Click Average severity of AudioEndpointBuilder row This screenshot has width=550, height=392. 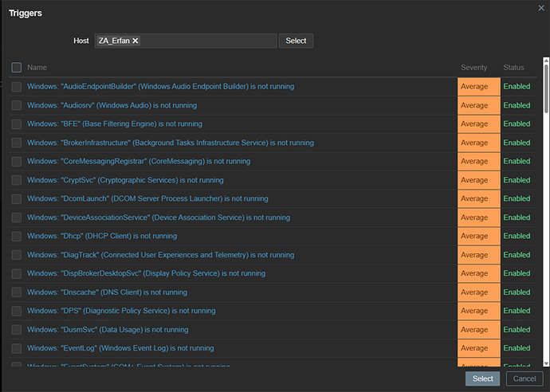coord(479,87)
